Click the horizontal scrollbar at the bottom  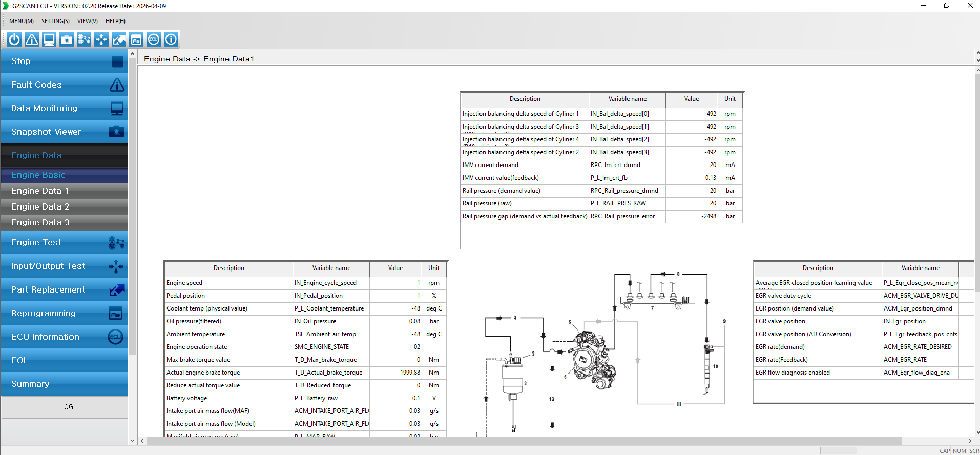pyautogui.click(x=524, y=441)
